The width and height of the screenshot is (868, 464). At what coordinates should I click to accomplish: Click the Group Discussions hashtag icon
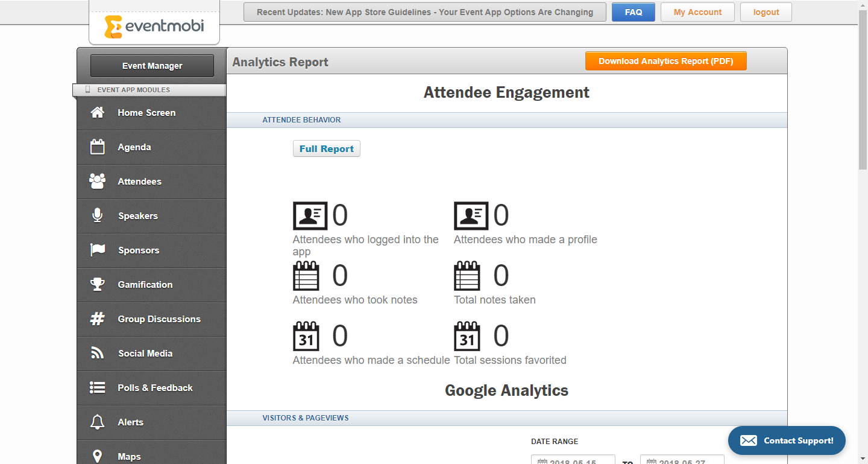coord(97,319)
